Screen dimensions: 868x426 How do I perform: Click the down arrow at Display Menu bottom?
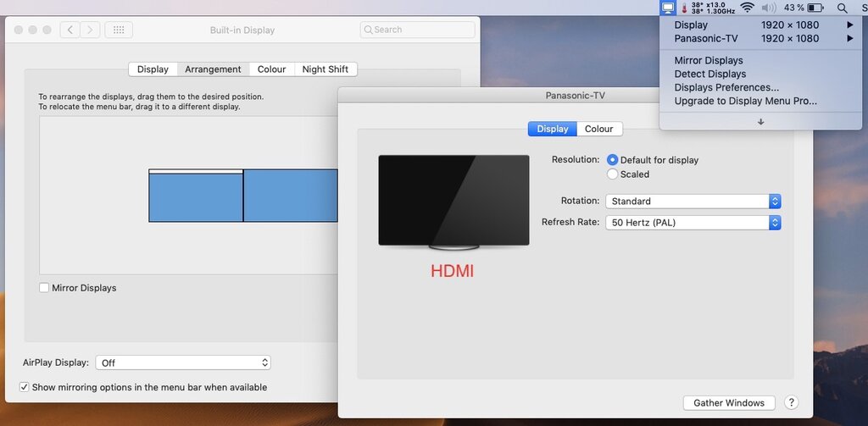760,121
